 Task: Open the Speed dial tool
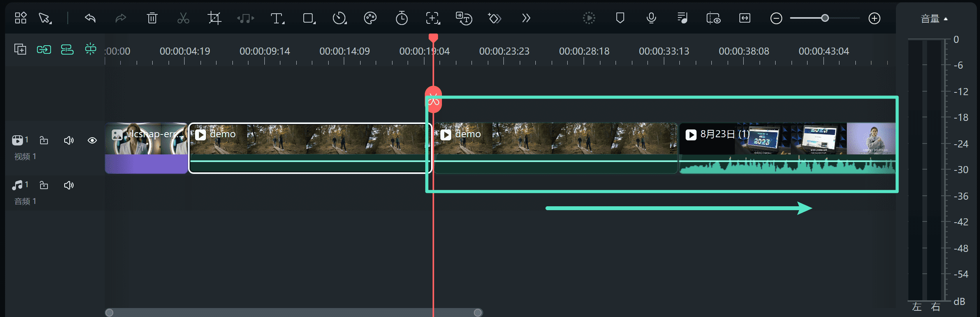pos(339,18)
